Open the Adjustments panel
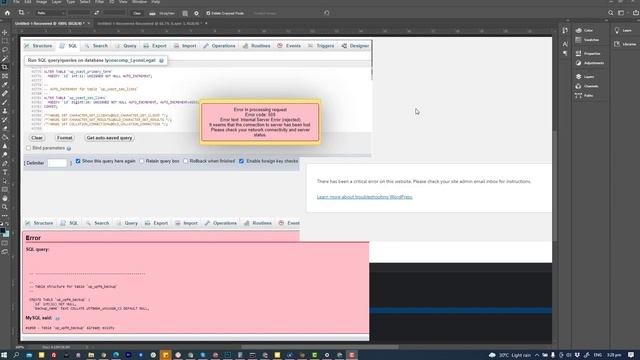Image resolution: width=640 pixels, height=360 pixels. click(589, 63)
